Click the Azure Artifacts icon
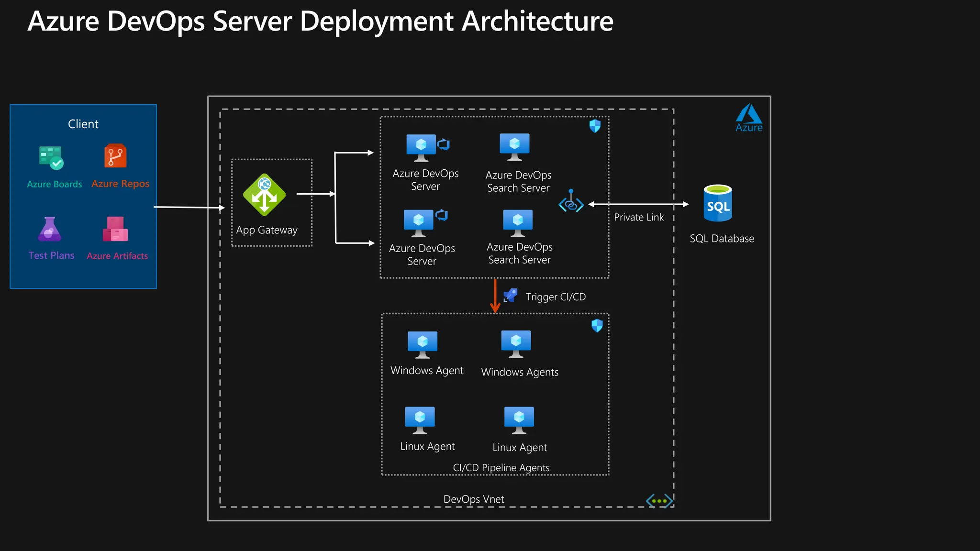The height and width of the screenshot is (551, 980). pos(115,229)
